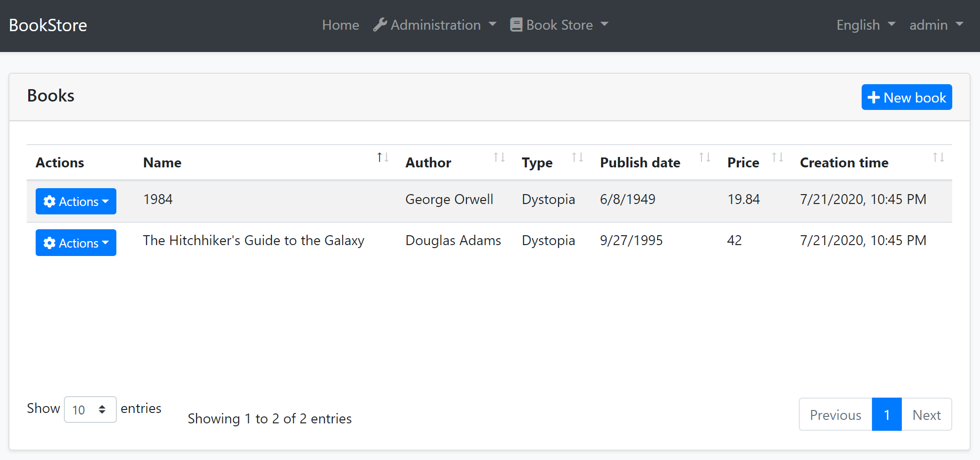Create a New book

click(x=906, y=97)
